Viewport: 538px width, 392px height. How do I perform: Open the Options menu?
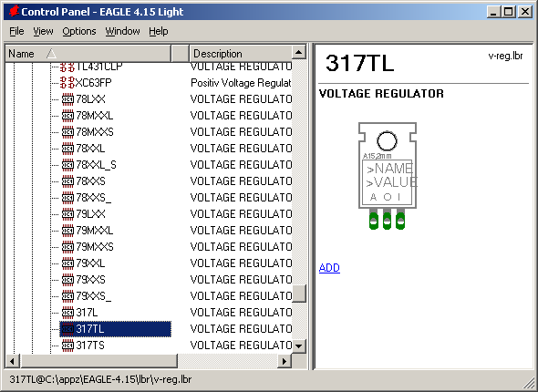(79, 31)
